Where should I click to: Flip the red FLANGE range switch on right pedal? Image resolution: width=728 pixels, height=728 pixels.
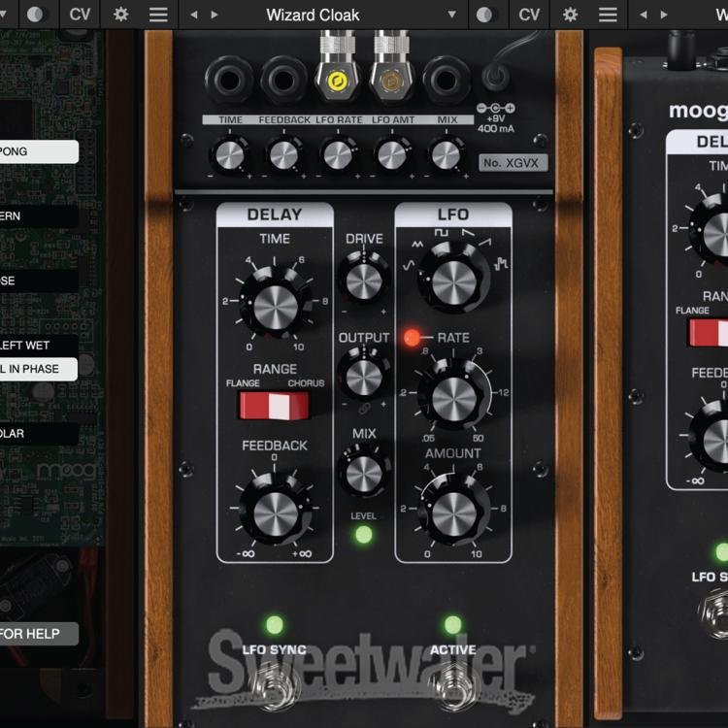(x=708, y=332)
